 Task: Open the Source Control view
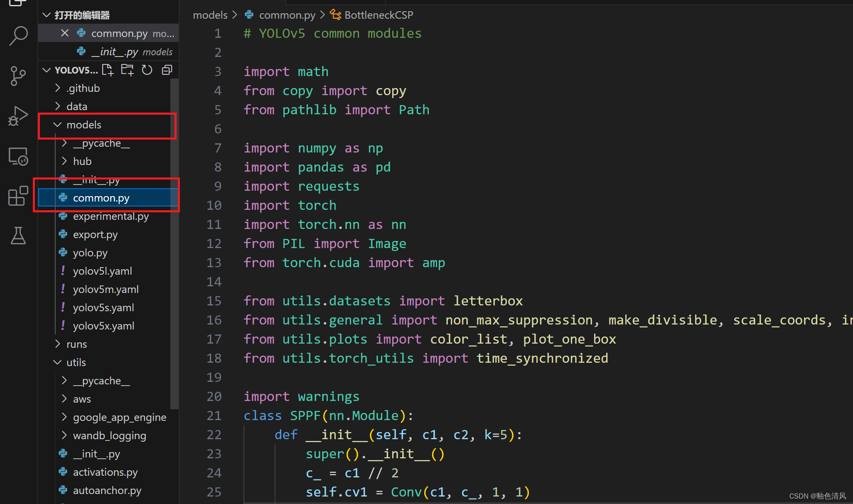[18, 76]
